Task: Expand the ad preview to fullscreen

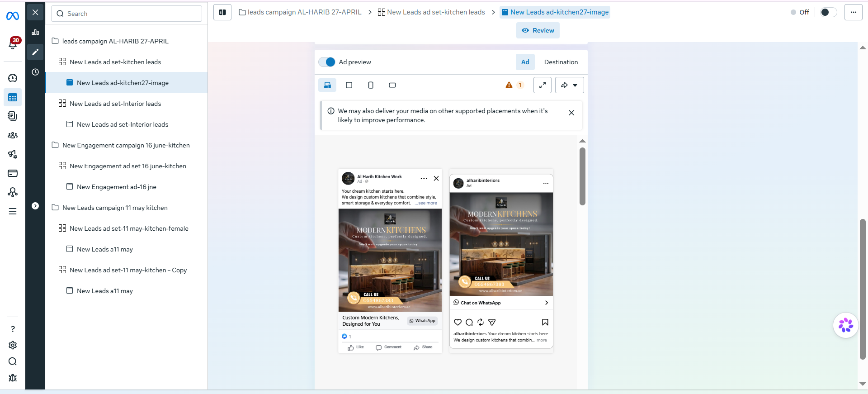Action: tap(542, 85)
